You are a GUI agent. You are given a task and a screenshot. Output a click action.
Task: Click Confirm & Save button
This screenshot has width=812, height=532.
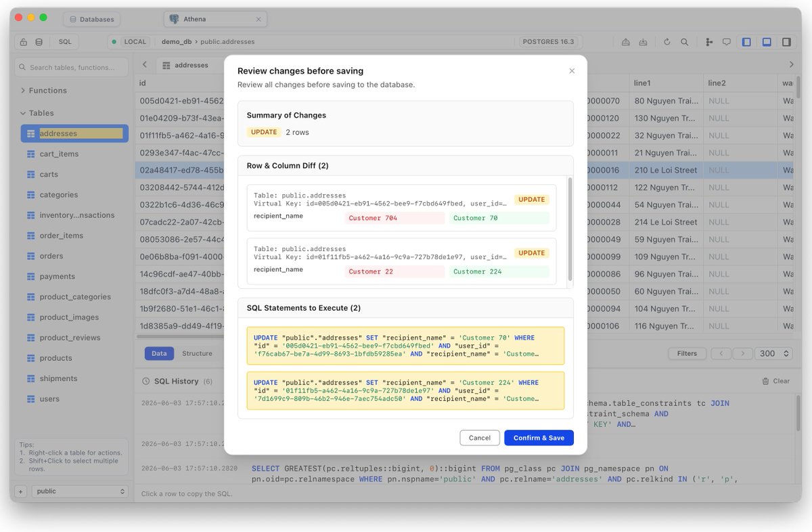point(539,438)
